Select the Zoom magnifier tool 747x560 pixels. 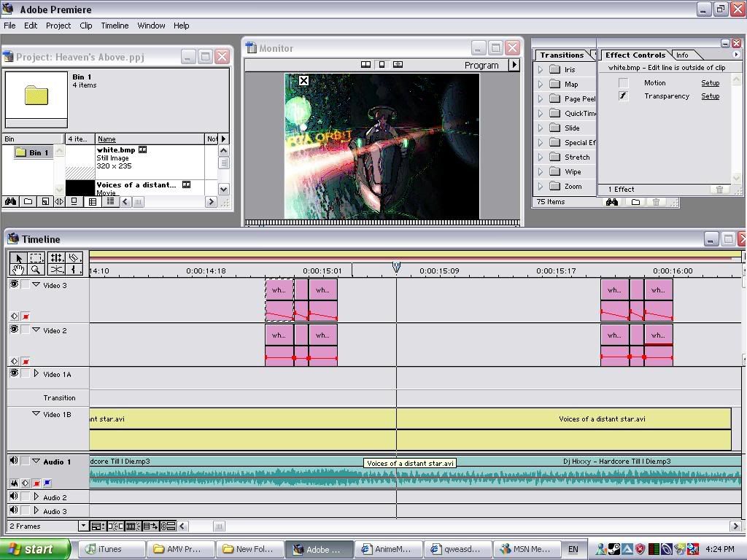(36, 270)
